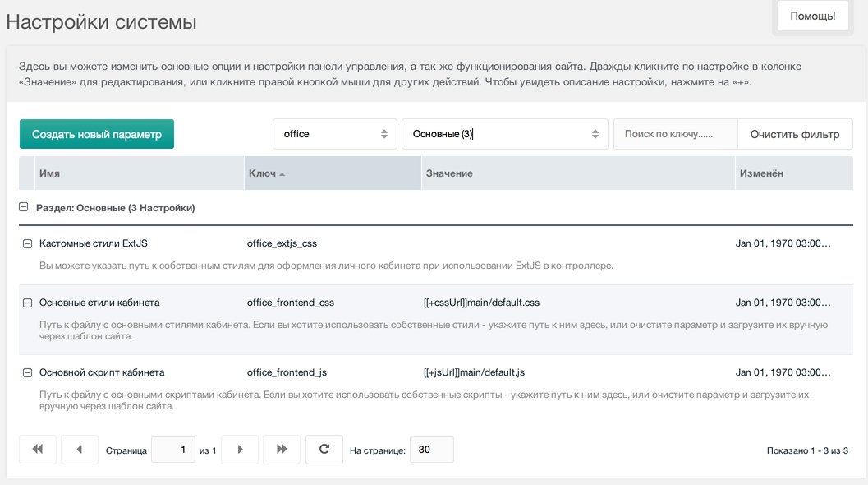Click the 'На странице' page size field

click(432, 450)
